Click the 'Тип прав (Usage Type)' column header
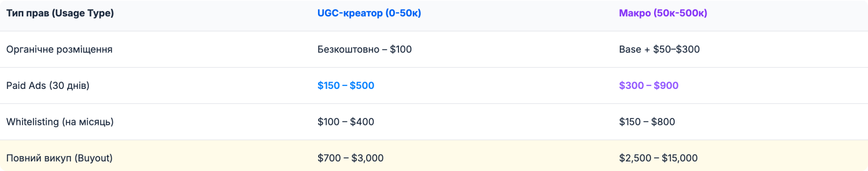This screenshot has height=171, width=868. 60,13
